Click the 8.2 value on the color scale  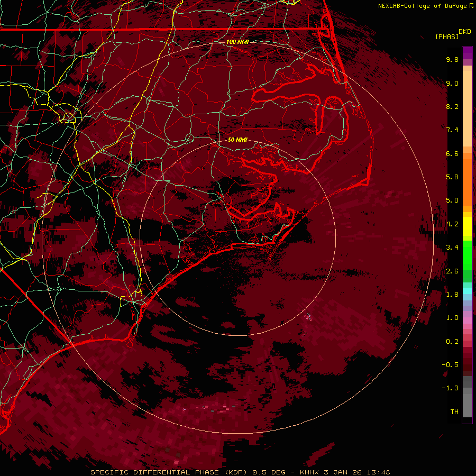click(452, 106)
